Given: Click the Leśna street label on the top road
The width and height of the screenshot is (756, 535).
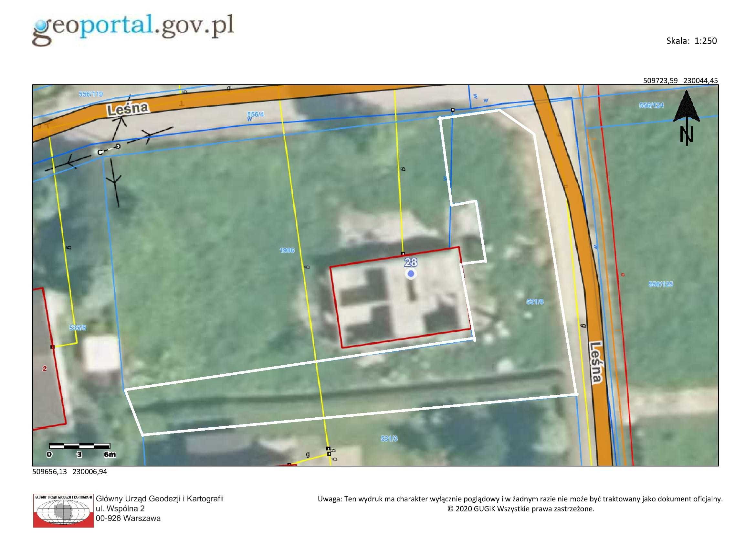Looking at the screenshot, I should pos(128,108).
